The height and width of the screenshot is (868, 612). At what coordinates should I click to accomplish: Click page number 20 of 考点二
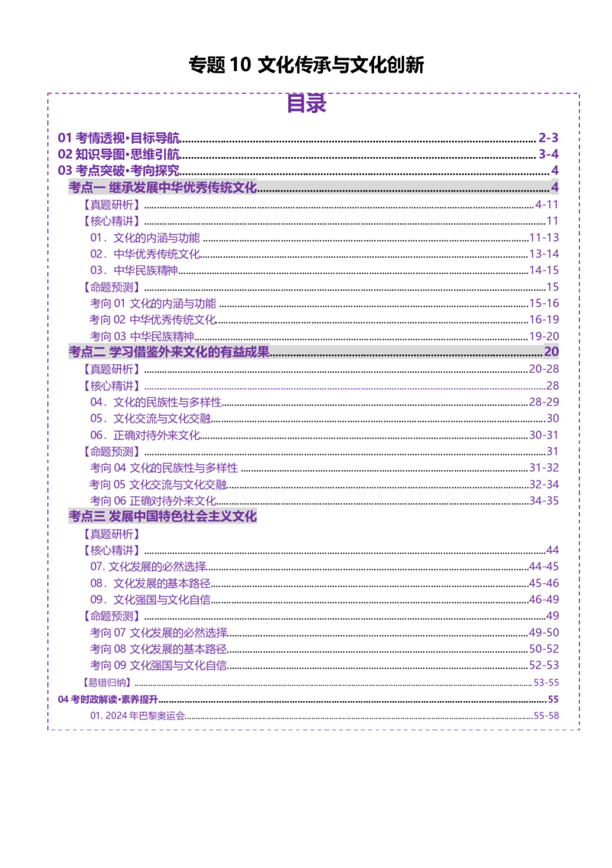[552, 352]
